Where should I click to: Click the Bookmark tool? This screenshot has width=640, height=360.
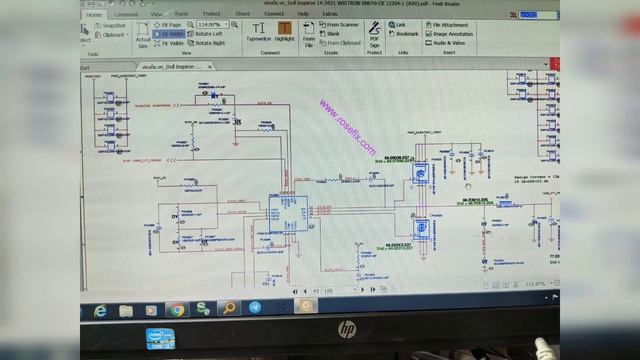403,34
